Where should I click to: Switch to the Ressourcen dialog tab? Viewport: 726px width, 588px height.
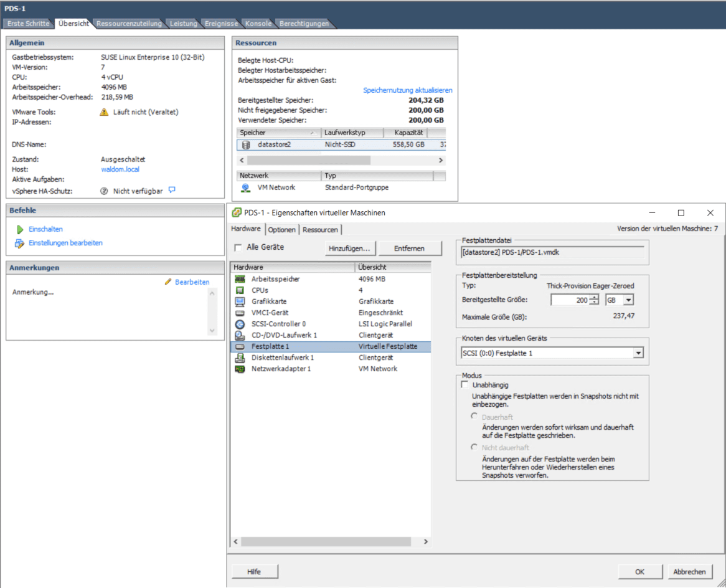[x=321, y=230]
